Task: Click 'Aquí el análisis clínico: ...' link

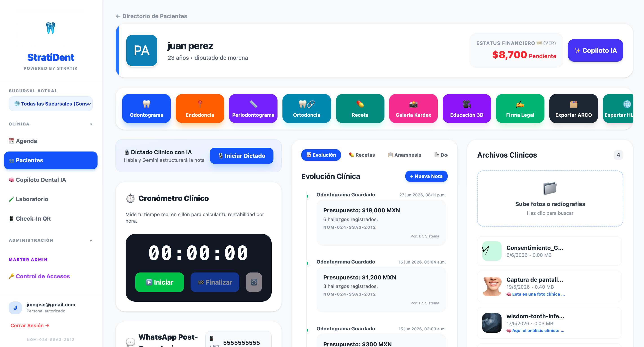Action: (x=535, y=330)
